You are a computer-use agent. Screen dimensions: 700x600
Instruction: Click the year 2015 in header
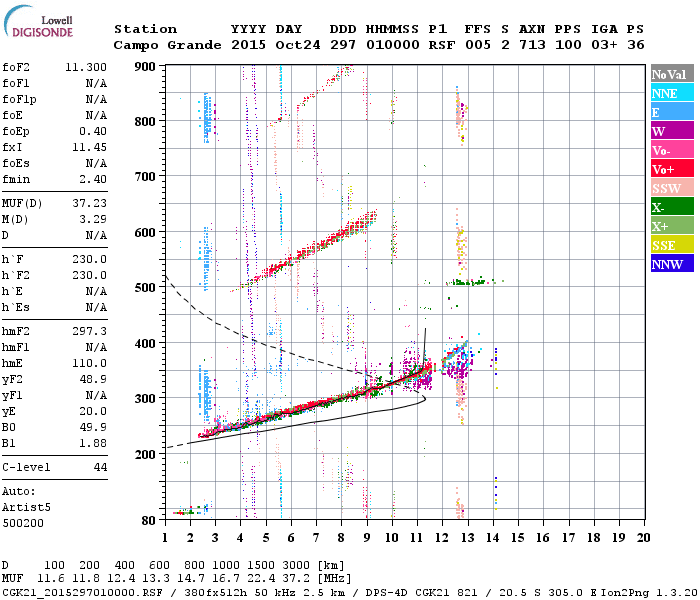(248, 45)
